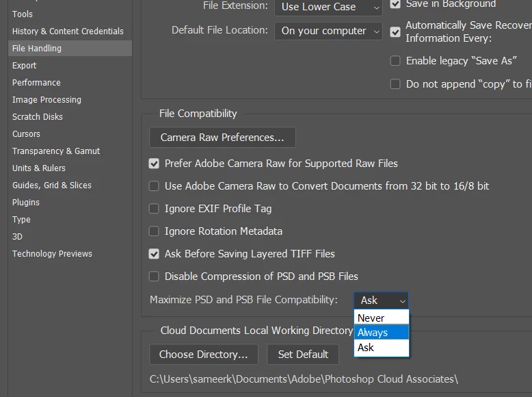Enable Do not append "copy" checkbox
532x397 pixels.
coord(395,84)
